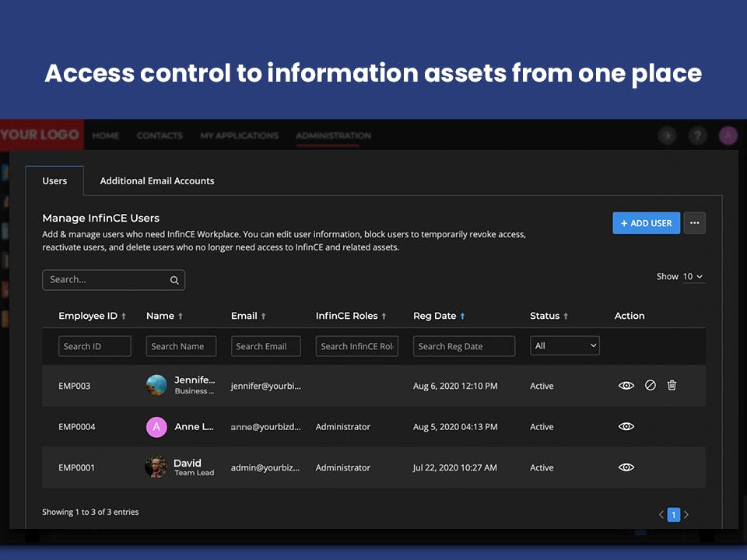Sort by Email column arrow
The width and height of the screenshot is (747, 560).
click(264, 317)
